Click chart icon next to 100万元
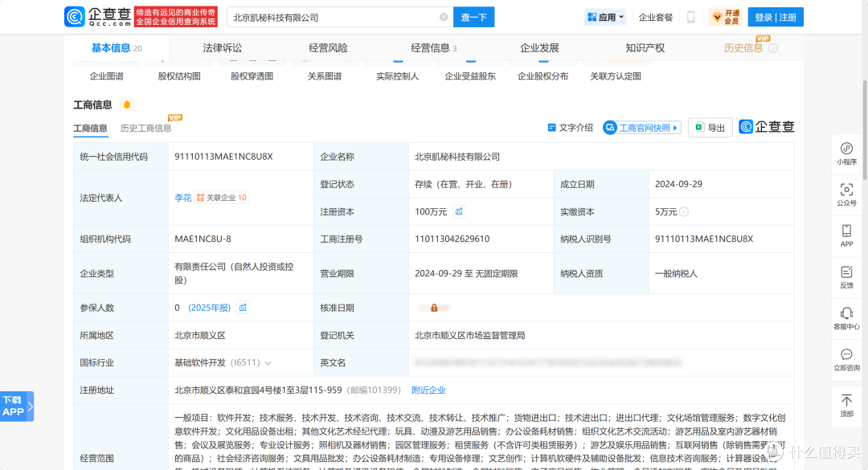 tap(458, 211)
